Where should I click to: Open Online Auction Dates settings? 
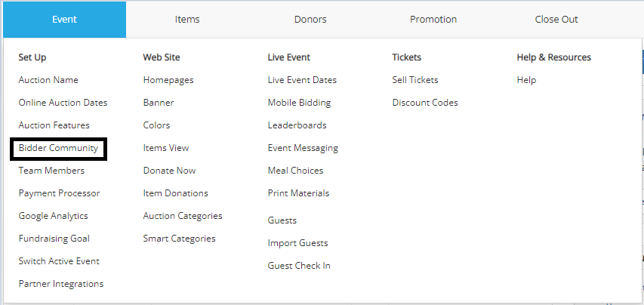point(63,103)
